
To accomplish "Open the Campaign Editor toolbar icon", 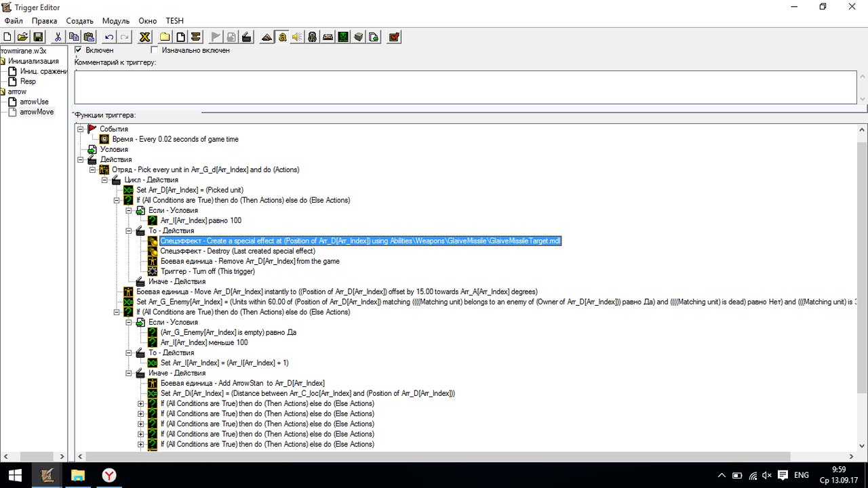I will [328, 37].
